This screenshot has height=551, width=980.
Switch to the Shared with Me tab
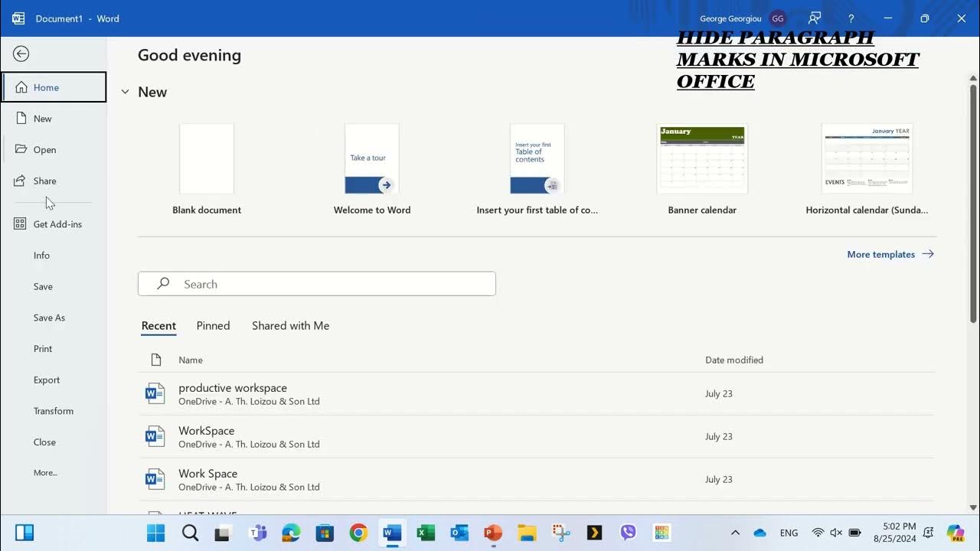[x=290, y=326]
